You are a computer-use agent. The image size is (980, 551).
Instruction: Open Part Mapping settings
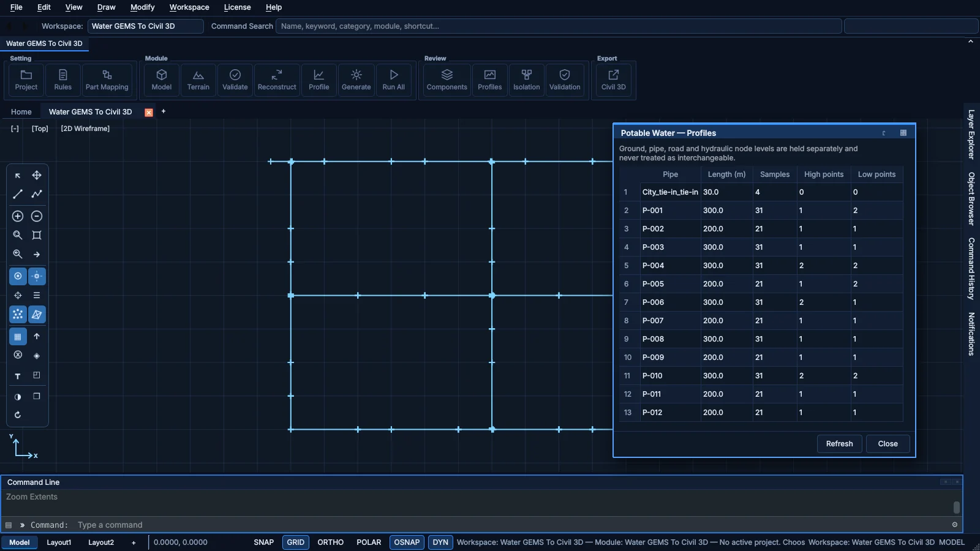click(107, 80)
